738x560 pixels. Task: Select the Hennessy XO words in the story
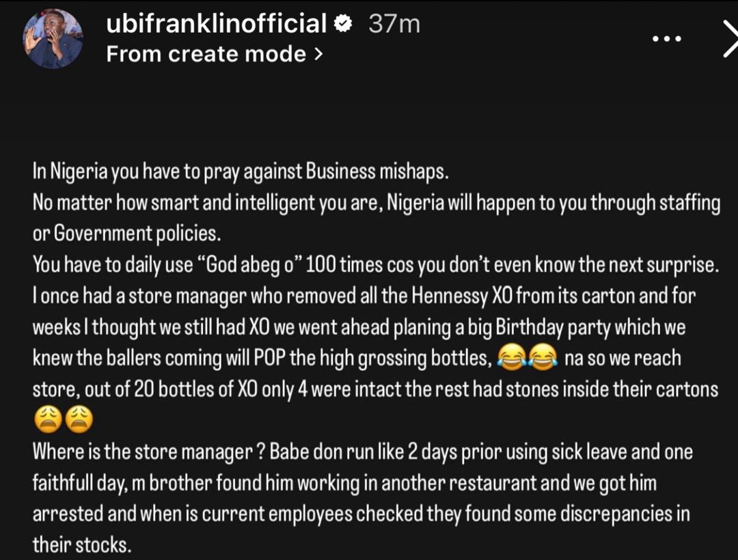[x=462, y=296]
